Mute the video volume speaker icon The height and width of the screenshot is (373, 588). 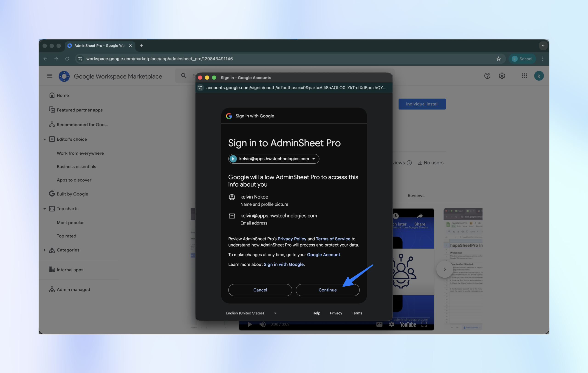pos(263,324)
